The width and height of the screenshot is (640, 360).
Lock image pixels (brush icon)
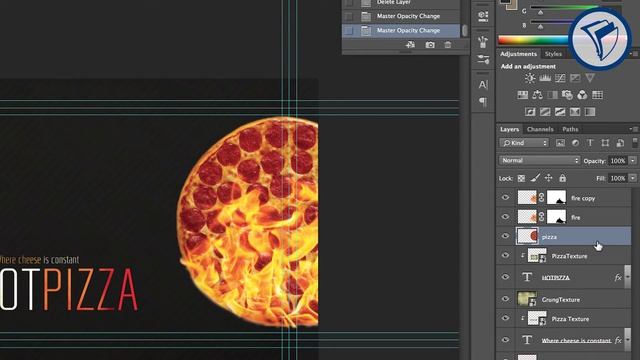(535, 178)
